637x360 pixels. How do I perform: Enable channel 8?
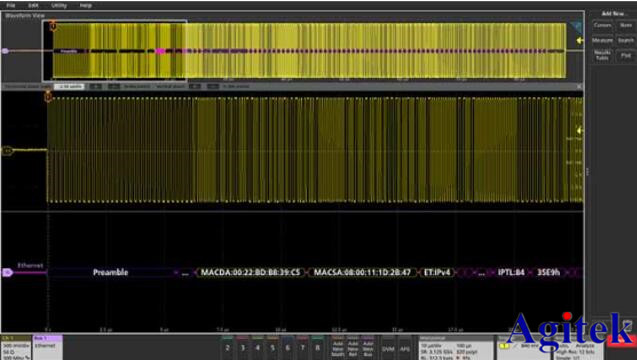pos(318,347)
